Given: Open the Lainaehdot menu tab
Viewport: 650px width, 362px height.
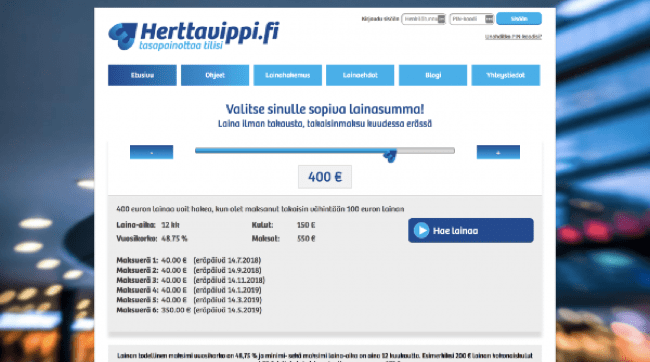Looking at the screenshot, I should coord(360,75).
